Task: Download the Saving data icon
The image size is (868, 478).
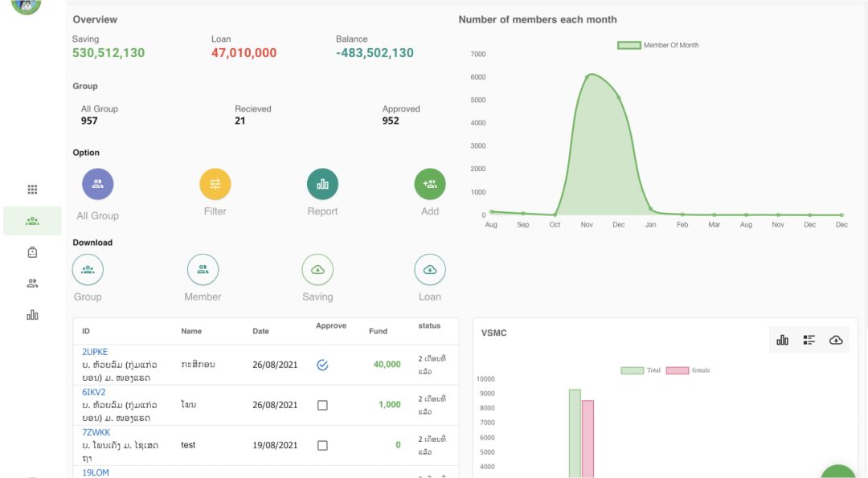Action: (x=317, y=270)
